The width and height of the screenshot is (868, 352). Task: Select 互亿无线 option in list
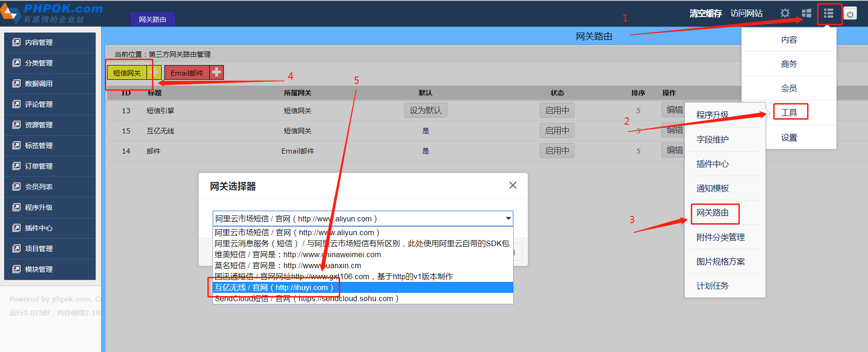point(363,287)
